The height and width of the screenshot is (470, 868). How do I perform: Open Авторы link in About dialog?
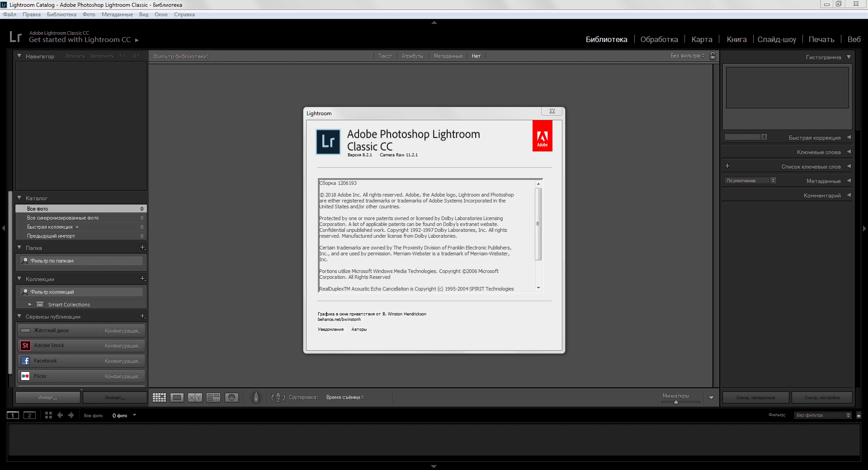coord(359,329)
